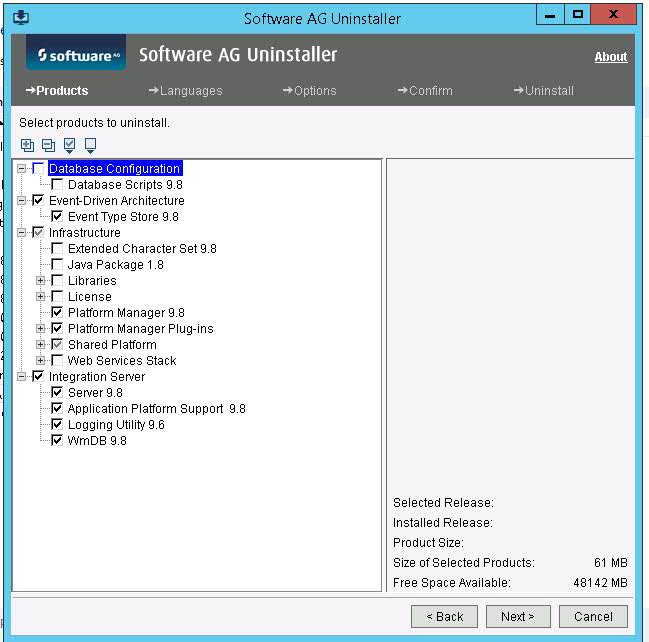Select the Uninstall wizard step

point(543,91)
